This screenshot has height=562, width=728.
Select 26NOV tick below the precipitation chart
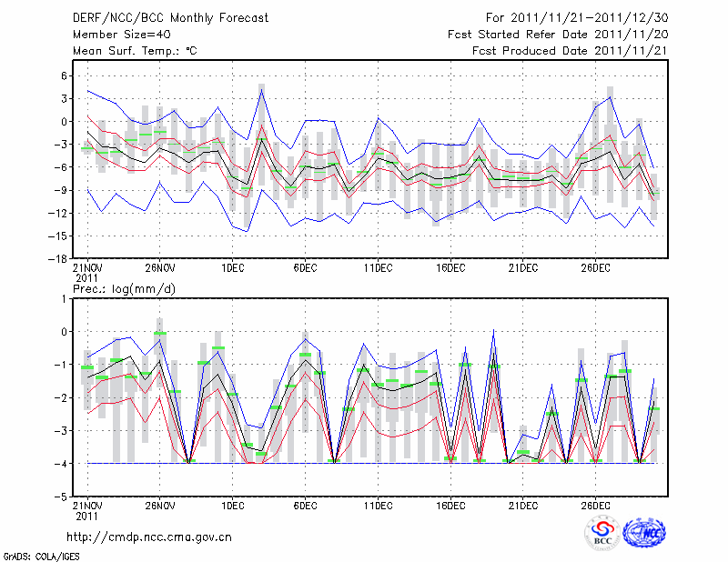coord(159,506)
